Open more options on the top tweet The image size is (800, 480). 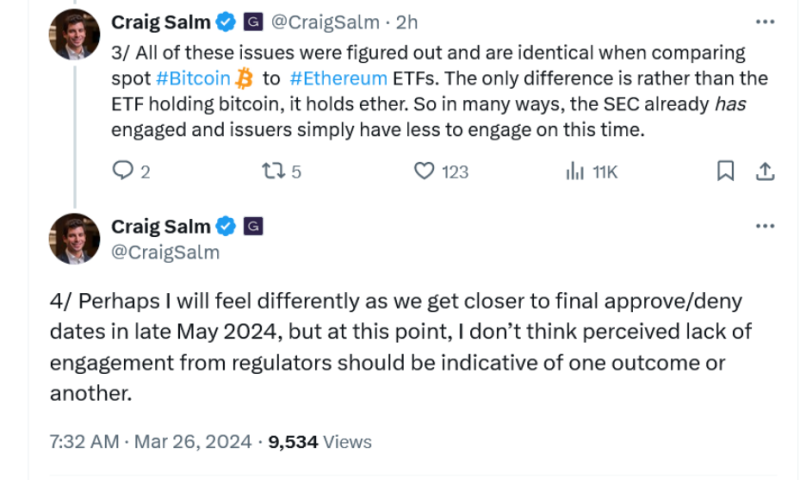[765, 21]
